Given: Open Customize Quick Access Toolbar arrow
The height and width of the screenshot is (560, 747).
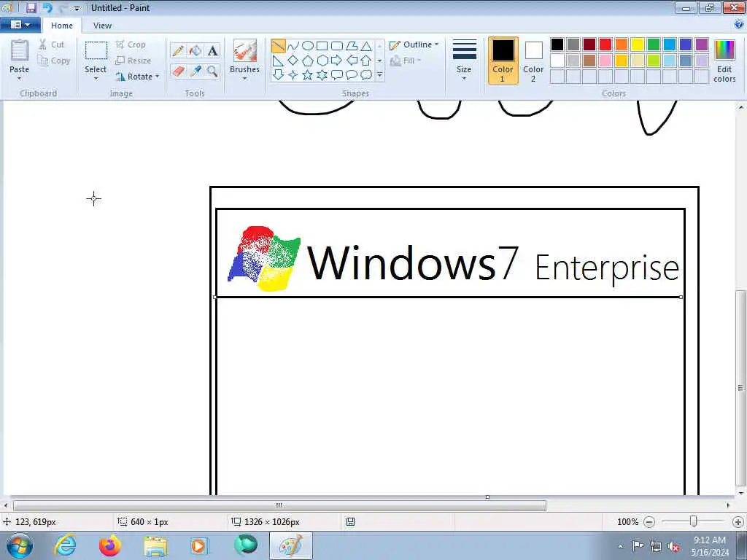Looking at the screenshot, I should 77,8.
